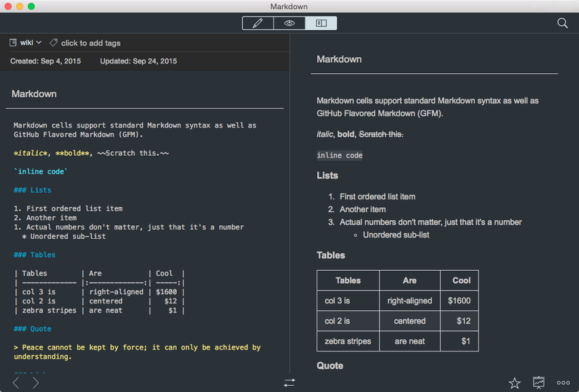Enable side-by-side split view mode
Image resolution: width=579 pixels, height=392 pixels.
pos(321,23)
